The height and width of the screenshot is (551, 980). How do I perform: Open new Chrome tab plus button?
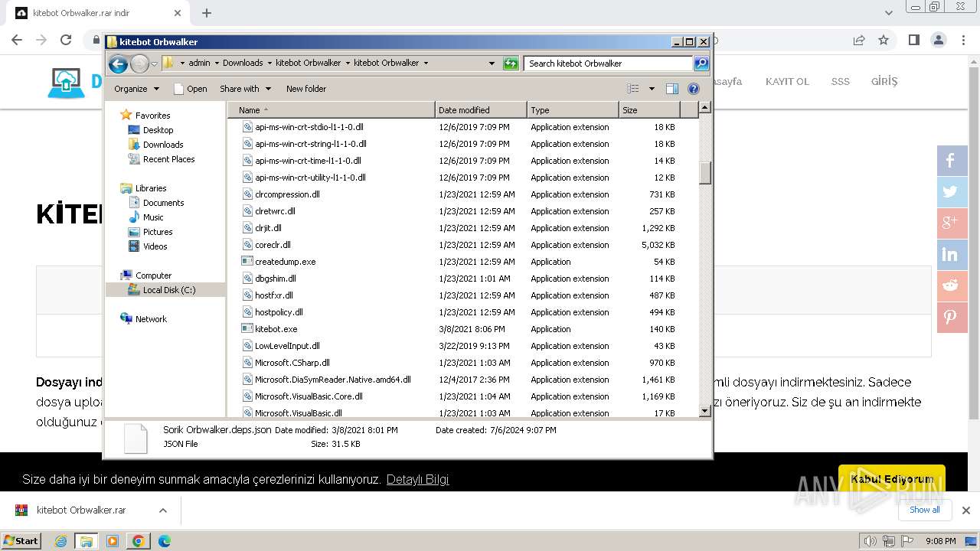pos(206,13)
